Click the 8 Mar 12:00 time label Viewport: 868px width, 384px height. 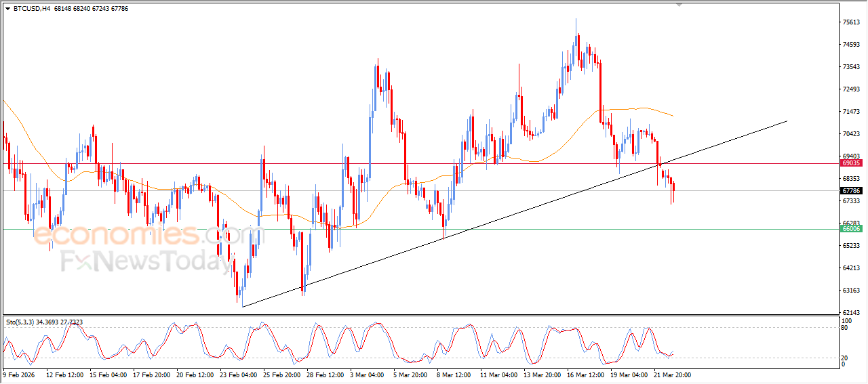tap(454, 375)
